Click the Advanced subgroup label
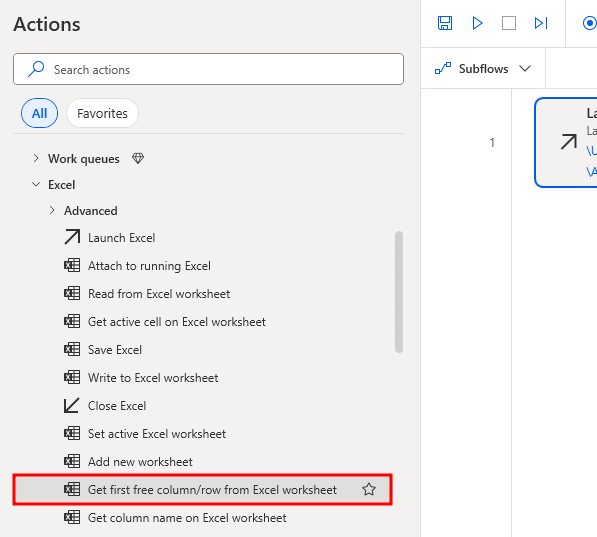 click(x=91, y=211)
